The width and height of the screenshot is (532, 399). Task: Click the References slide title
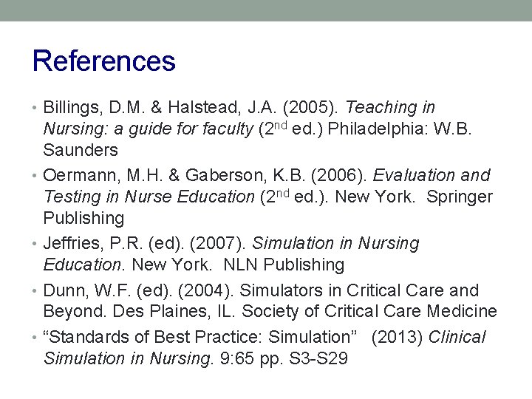pyautogui.click(x=104, y=61)
